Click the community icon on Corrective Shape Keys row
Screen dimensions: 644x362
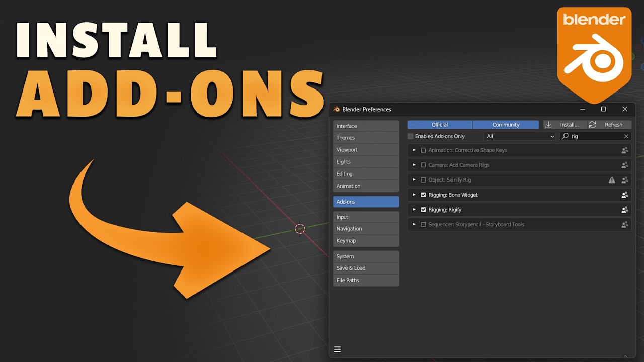[x=624, y=150]
